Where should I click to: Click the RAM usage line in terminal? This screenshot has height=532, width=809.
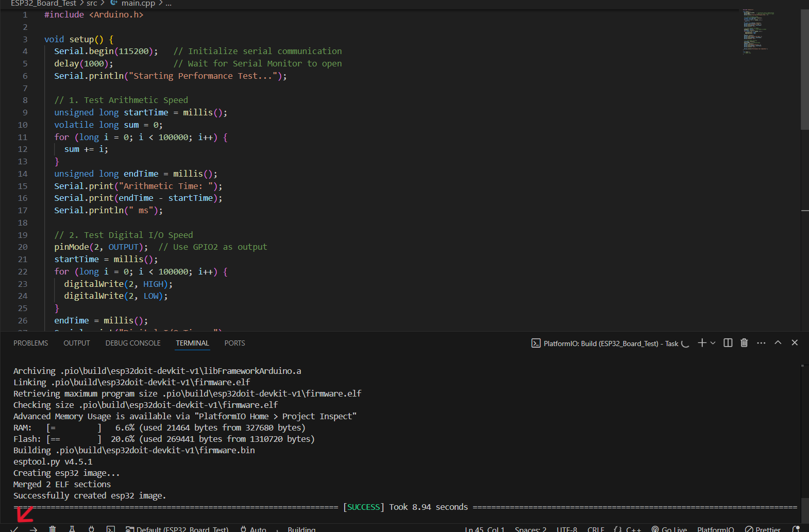pos(159,428)
